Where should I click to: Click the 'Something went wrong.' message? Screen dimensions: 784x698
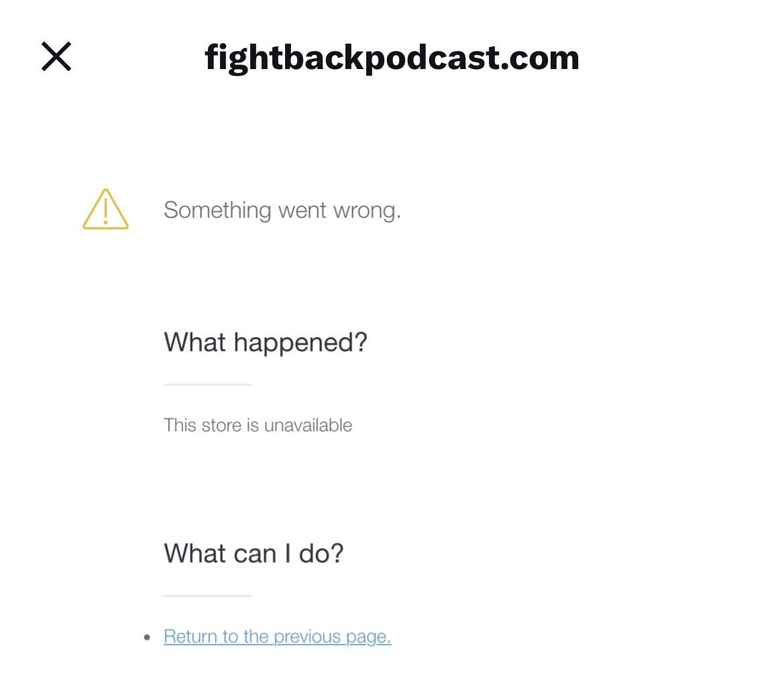(x=282, y=211)
